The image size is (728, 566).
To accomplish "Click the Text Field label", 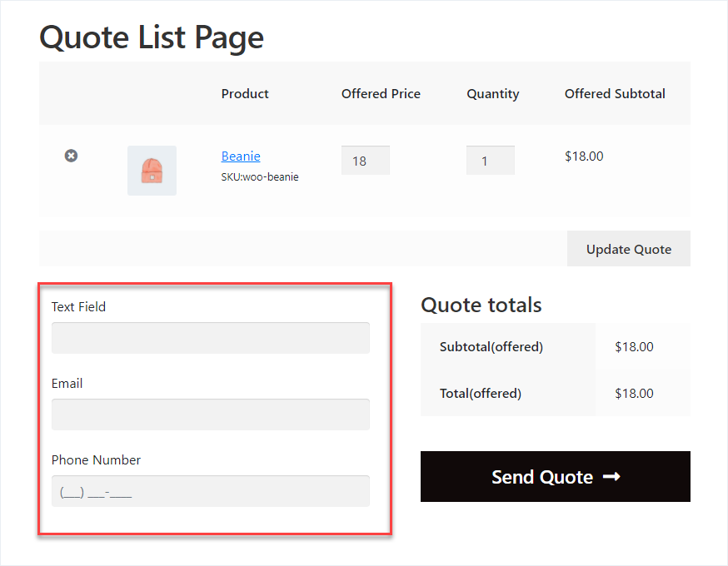I will coord(78,306).
